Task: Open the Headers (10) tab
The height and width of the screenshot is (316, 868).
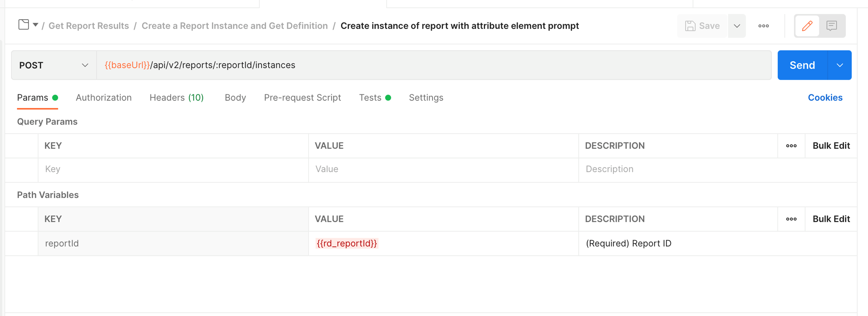Action: coord(177,98)
